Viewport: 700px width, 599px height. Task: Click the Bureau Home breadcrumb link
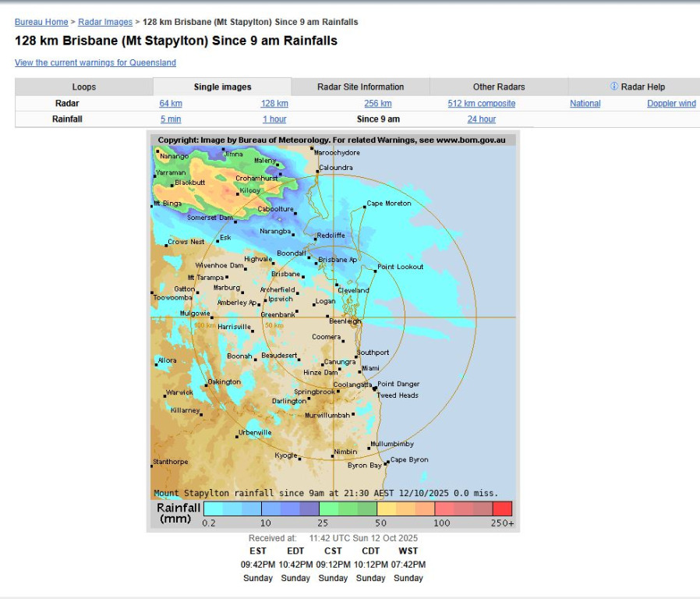(x=41, y=22)
